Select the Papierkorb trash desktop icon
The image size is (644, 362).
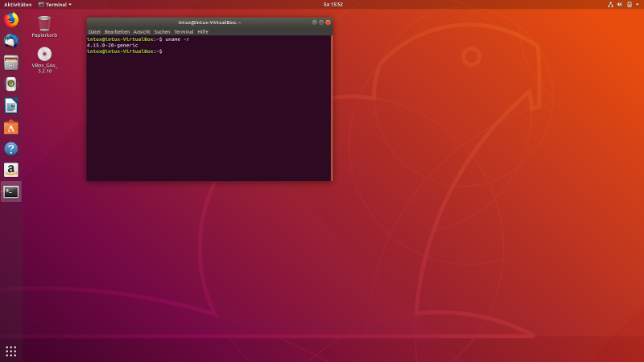point(44,27)
